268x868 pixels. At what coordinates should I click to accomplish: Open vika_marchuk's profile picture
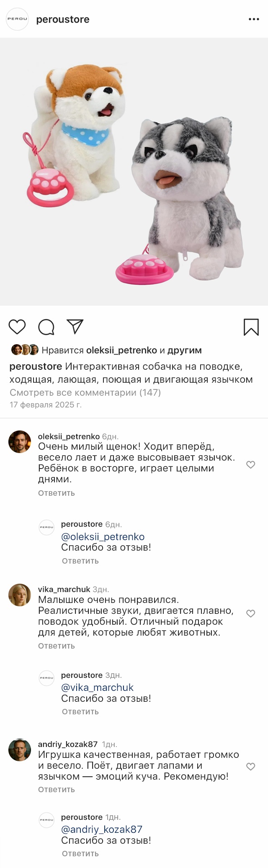(x=20, y=595)
